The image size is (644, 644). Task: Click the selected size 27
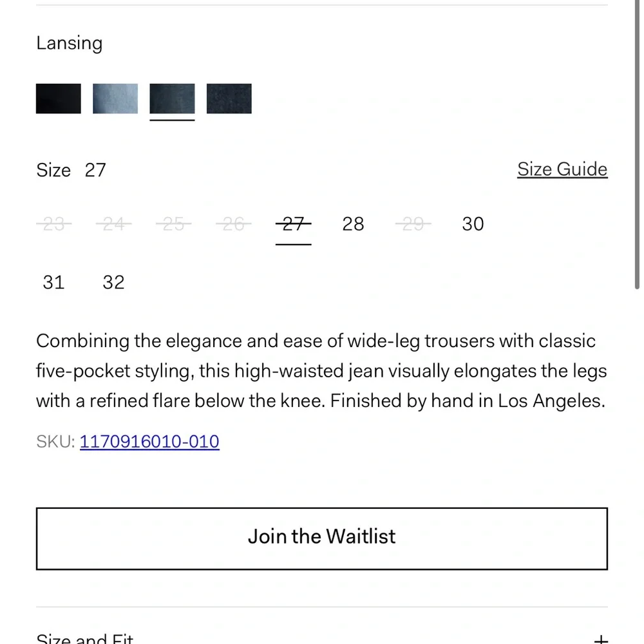pos(293,224)
